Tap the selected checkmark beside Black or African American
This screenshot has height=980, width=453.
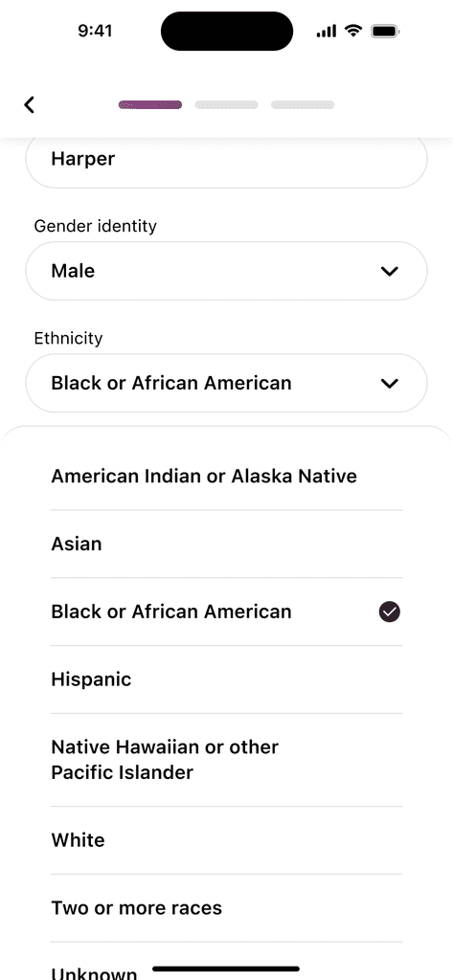click(389, 612)
